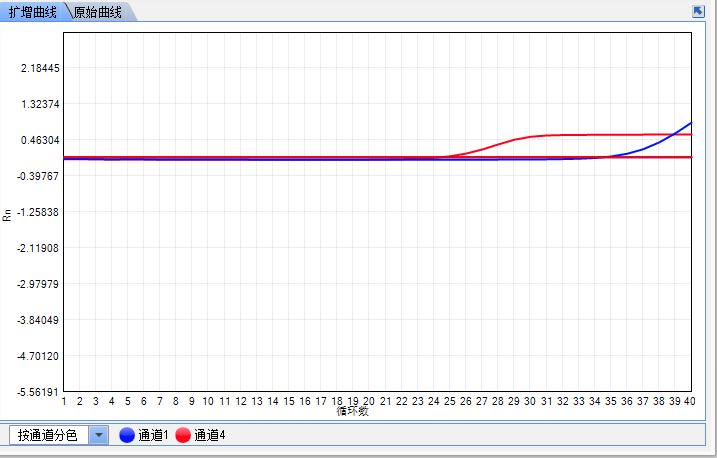Image resolution: width=717 pixels, height=458 pixels.
Task: Click the y-axis value -1.25838
Action: pyautogui.click(x=38, y=212)
